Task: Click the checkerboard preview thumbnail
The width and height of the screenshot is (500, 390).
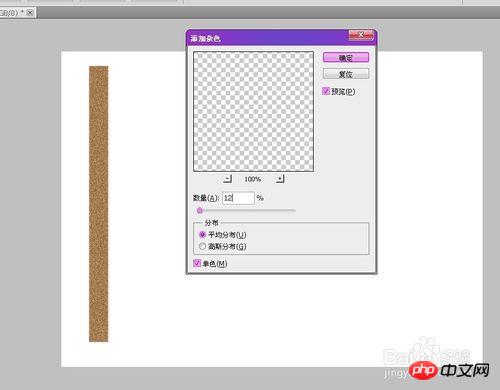Action: click(x=253, y=111)
